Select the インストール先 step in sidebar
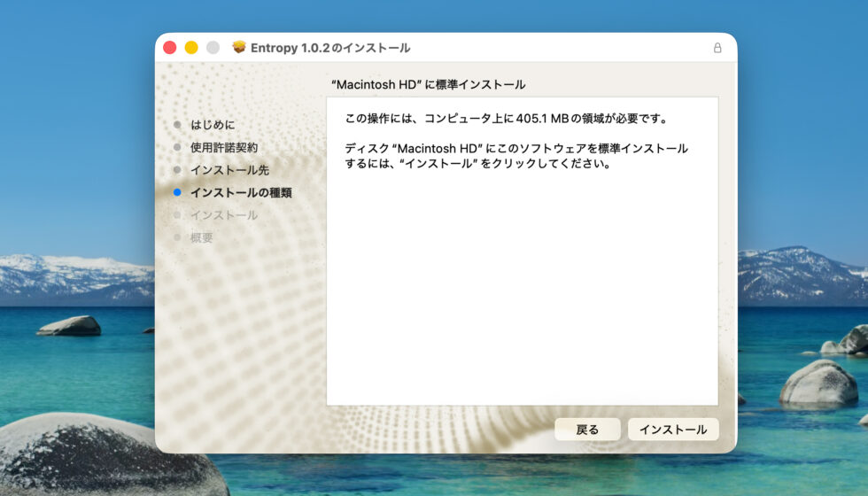 [x=229, y=170]
